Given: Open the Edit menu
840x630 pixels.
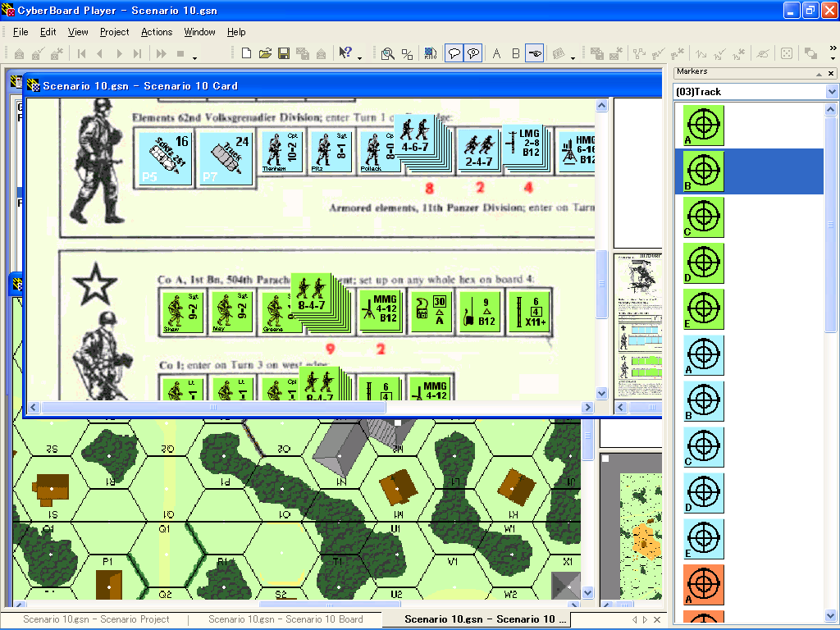Looking at the screenshot, I should [48, 32].
